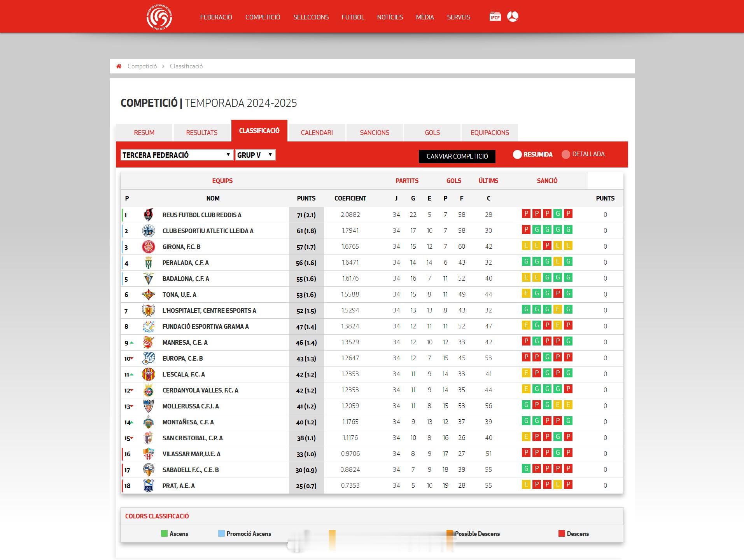744x560 pixels.
Task: Click the Possible Descens legend label
Action: tap(477, 534)
